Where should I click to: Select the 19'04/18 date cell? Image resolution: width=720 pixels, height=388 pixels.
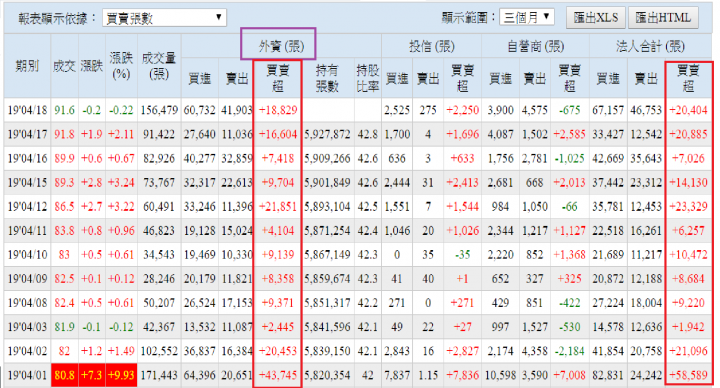point(27,110)
